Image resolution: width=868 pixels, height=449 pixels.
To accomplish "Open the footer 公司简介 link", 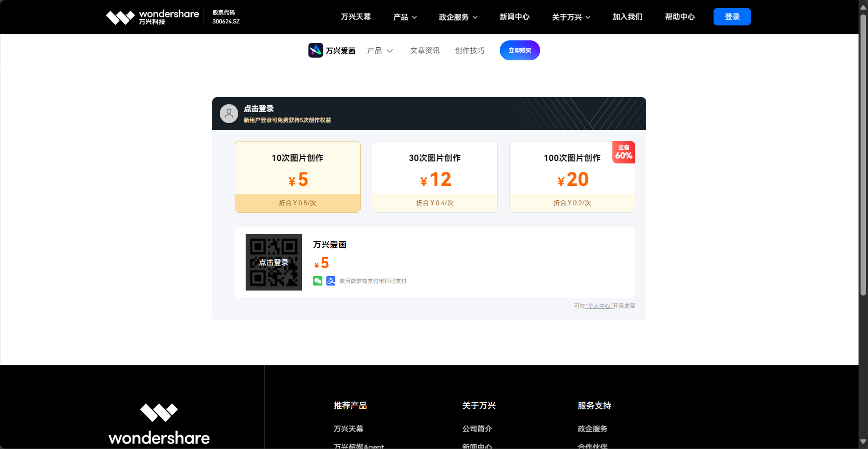I will click(x=477, y=429).
